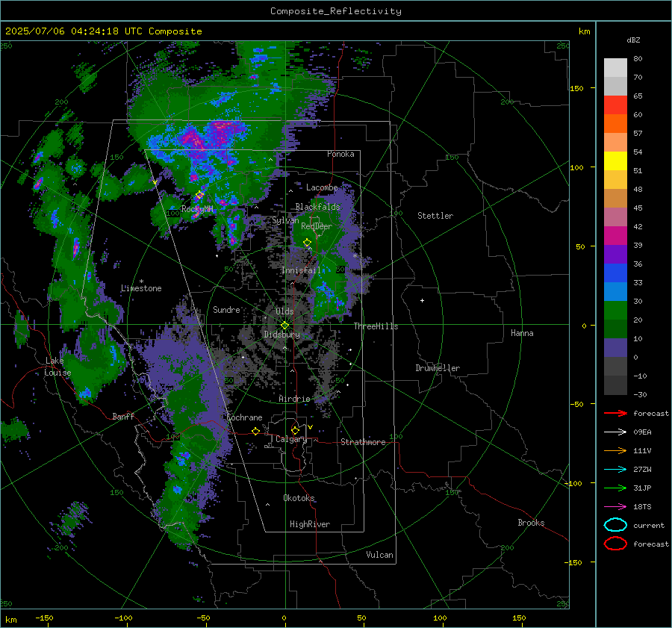Click the orange 111V arrow legend icon
The height and width of the screenshot is (628, 672).
coord(615,450)
